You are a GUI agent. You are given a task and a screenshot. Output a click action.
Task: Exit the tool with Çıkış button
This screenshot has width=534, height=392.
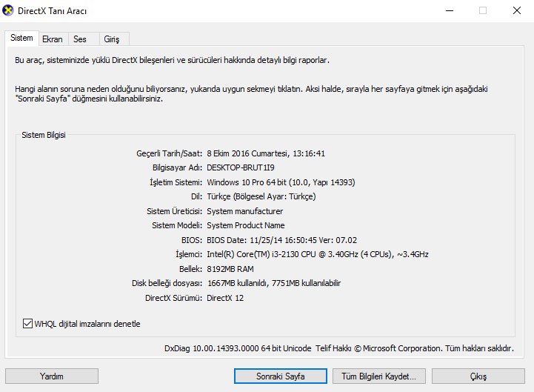pos(478,376)
